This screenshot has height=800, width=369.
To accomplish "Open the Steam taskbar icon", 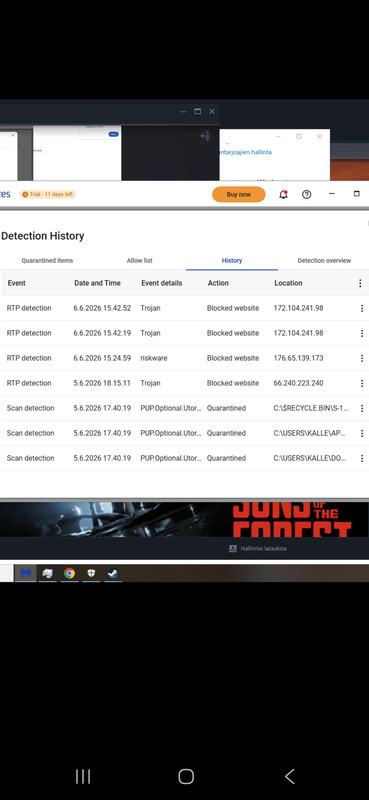I will [112, 573].
